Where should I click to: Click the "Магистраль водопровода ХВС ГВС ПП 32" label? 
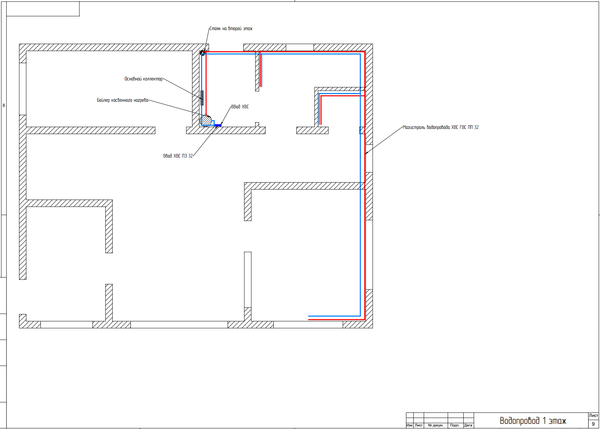(x=440, y=127)
